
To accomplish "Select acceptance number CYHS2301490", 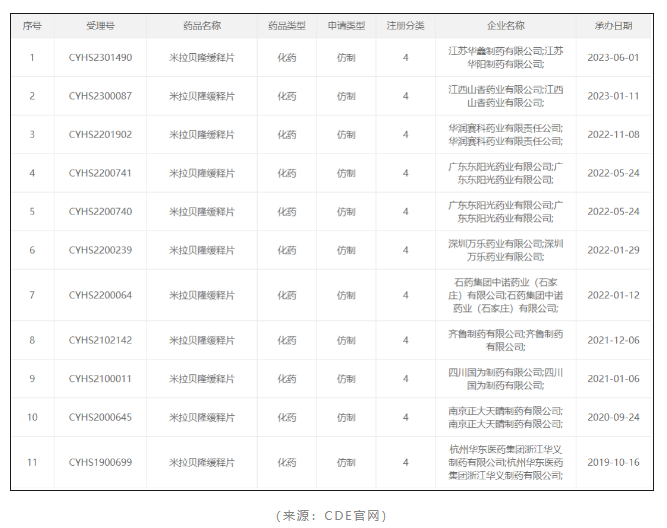I will tap(100, 57).
